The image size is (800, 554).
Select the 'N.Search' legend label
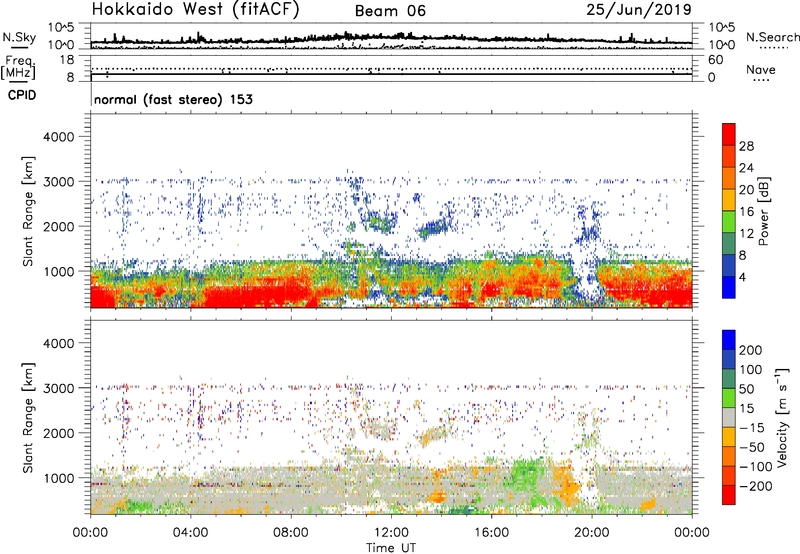[773, 37]
